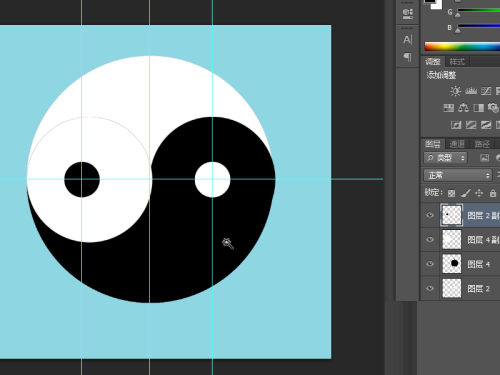Click the small white dot in yin-yang

point(213,179)
